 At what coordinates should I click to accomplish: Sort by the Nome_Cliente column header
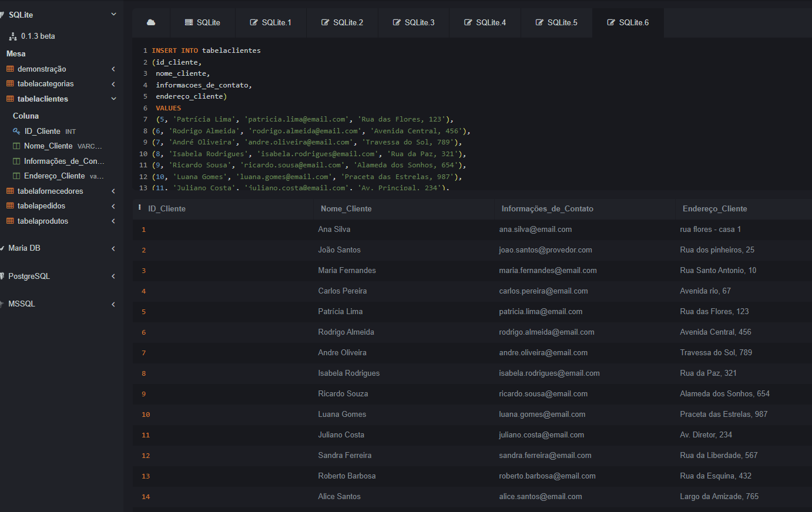346,208
